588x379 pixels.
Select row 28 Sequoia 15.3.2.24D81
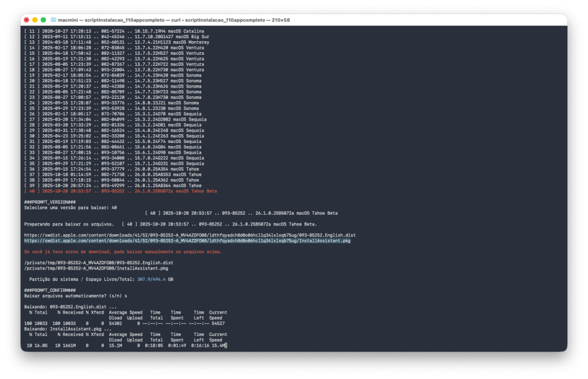click(113, 125)
